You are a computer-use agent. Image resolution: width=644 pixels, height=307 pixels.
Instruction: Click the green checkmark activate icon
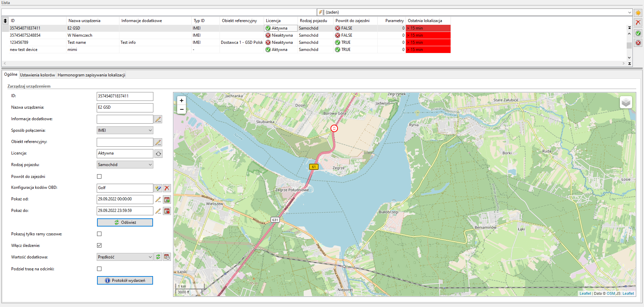click(x=638, y=33)
